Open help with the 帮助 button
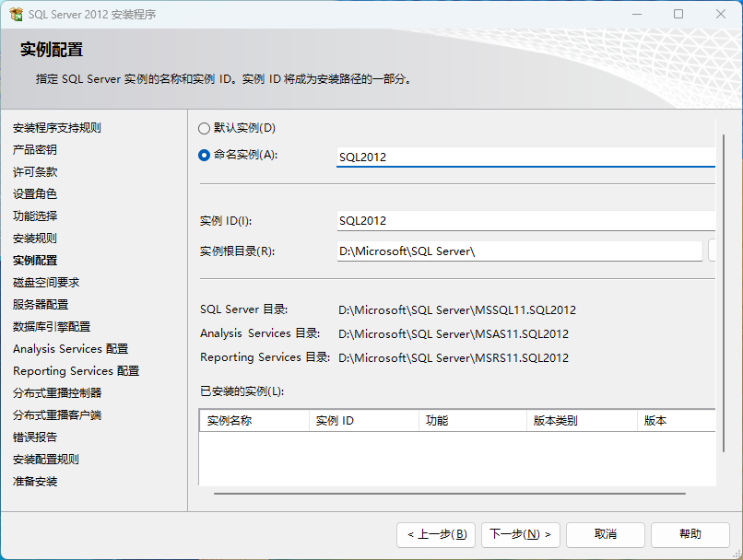The image size is (743, 560). pyautogui.click(x=690, y=535)
